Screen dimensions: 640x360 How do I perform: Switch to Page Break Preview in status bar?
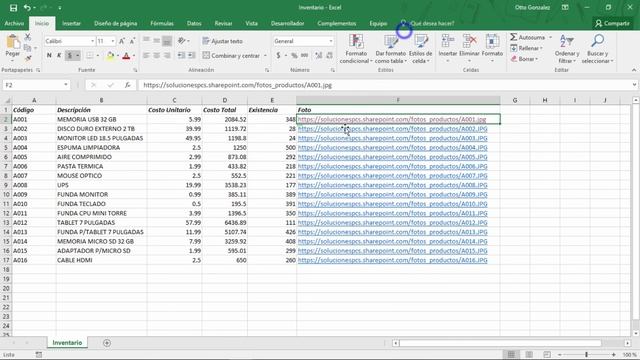[x=547, y=355]
